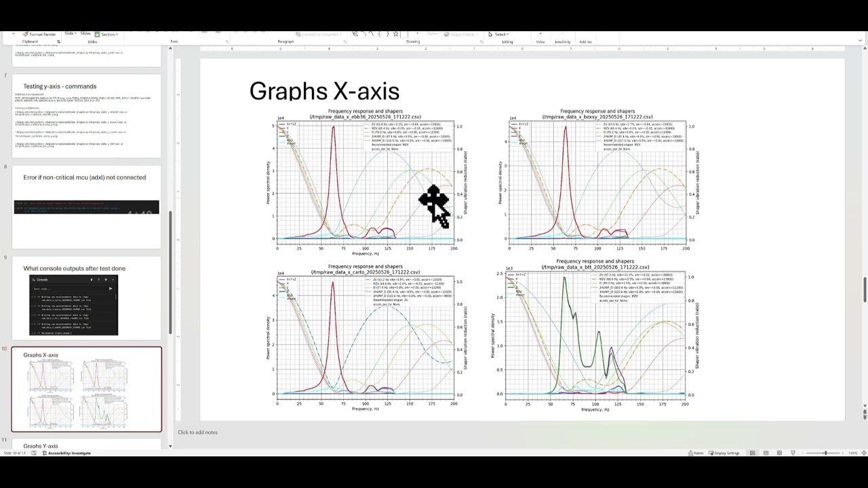Pick the star shape in shapes gallery
This screenshot has width=868, height=488.
(x=395, y=34)
